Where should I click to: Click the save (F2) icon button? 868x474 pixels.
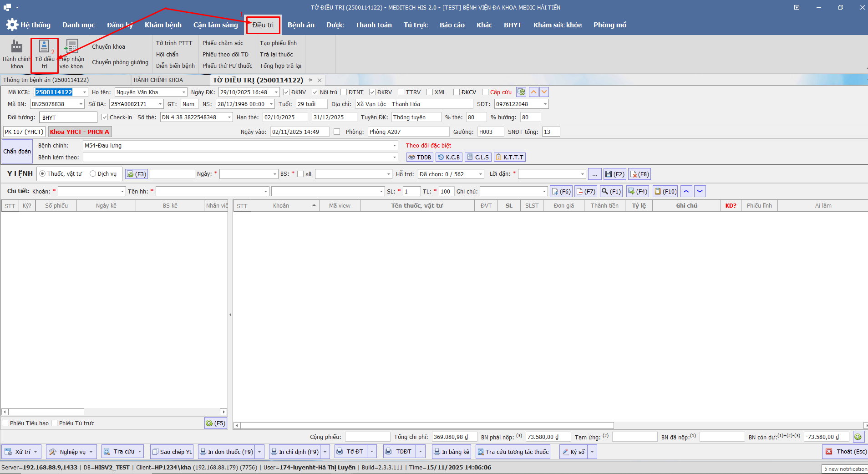[614, 174]
